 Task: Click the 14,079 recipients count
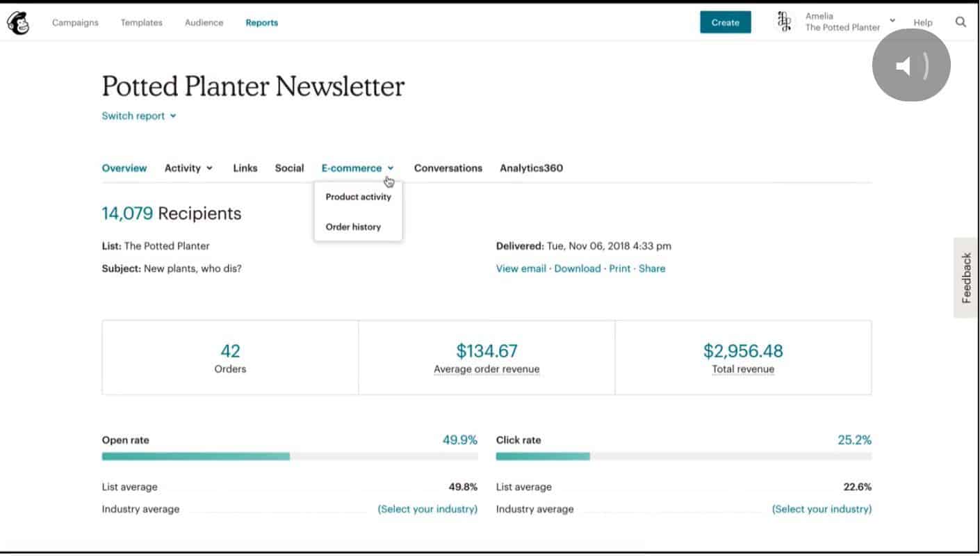pos(127,213)
